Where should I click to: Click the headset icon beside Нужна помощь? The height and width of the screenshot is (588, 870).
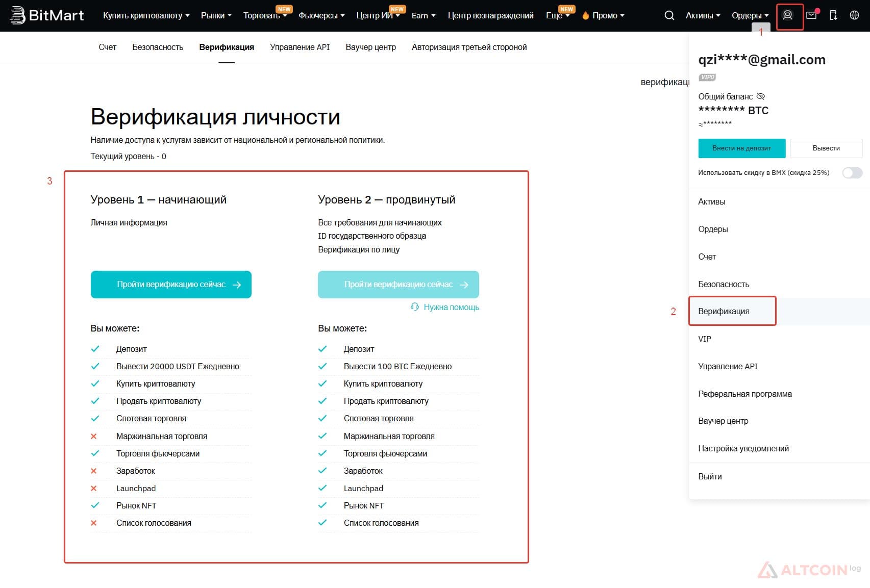point(415,307)
